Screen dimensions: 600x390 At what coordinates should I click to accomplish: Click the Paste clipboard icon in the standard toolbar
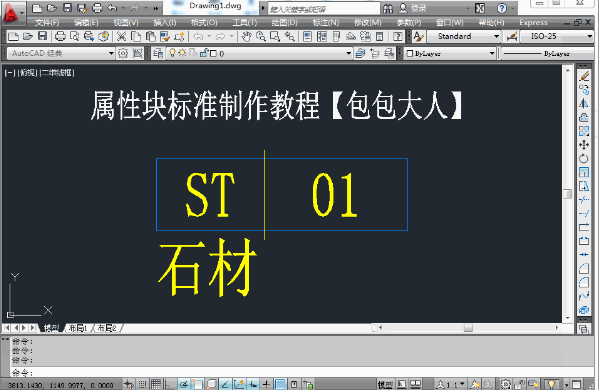click(x=150, y=36)
